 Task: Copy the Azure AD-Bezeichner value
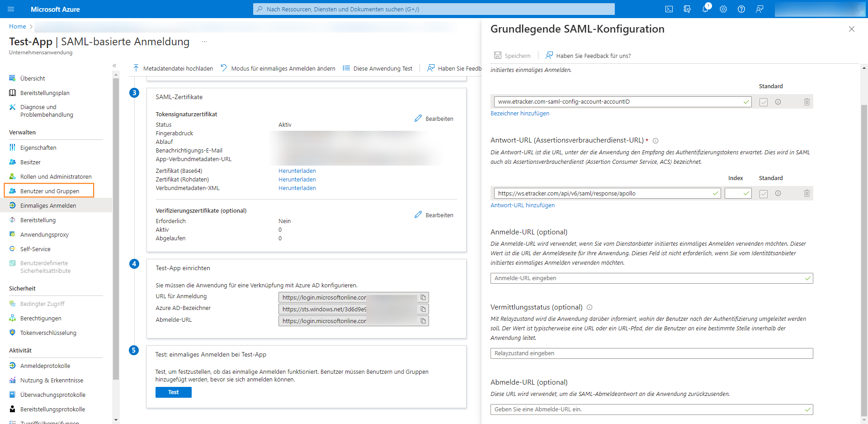pyautogui.click(x=423, y=309)
